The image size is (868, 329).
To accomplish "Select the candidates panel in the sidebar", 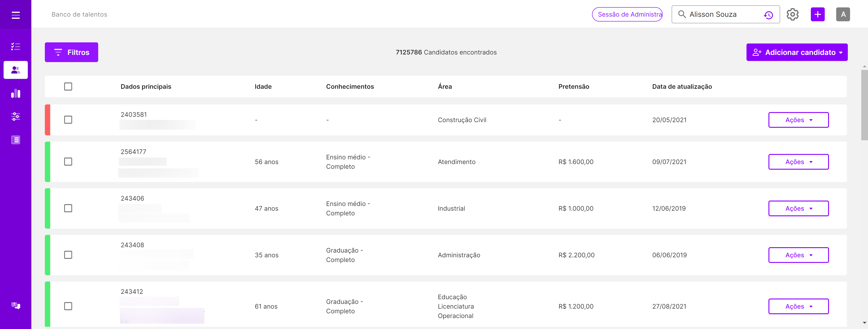I will coord(15,70).
